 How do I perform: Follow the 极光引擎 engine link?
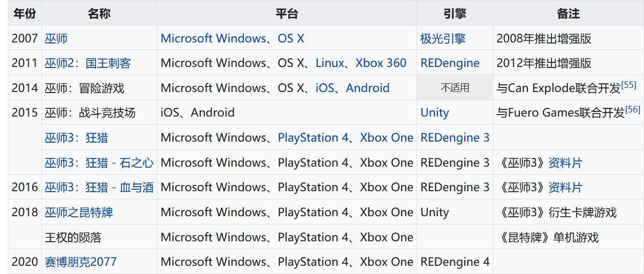[x=443, y=38]
